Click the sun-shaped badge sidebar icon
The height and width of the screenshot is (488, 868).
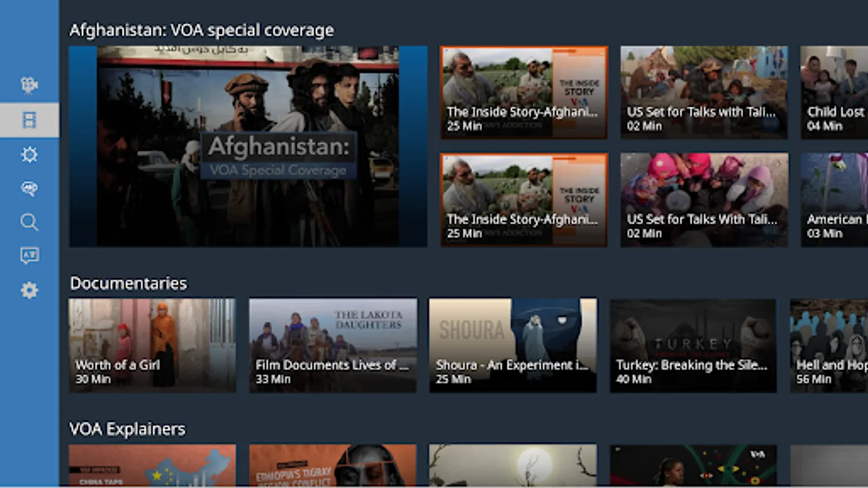(x=29, y=155)
